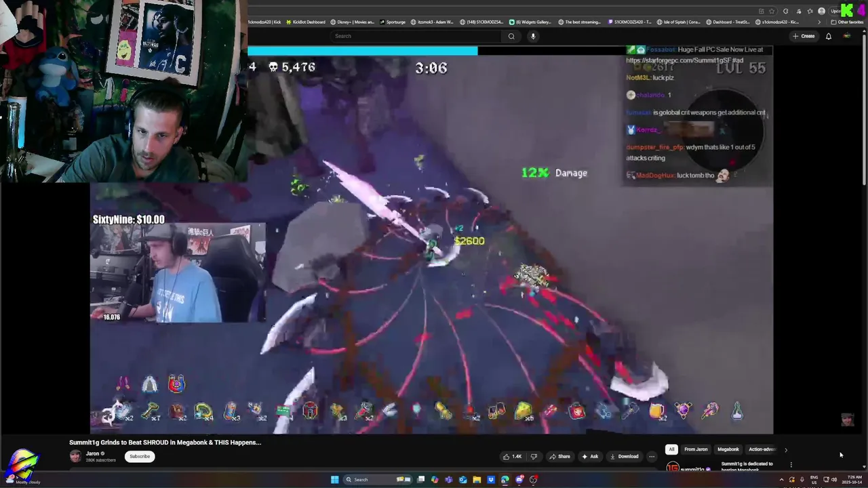Open YouTube notifications bell
The height and width of the screenshot is (488, 868).
pyautogui.click(x=828, y=36)
